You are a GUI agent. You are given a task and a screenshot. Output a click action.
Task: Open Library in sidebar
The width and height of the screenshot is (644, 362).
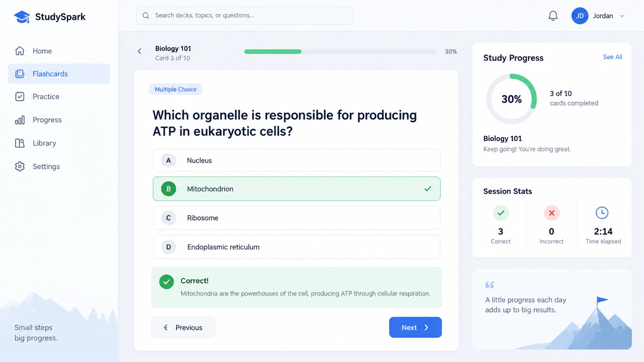pos(59,143)
